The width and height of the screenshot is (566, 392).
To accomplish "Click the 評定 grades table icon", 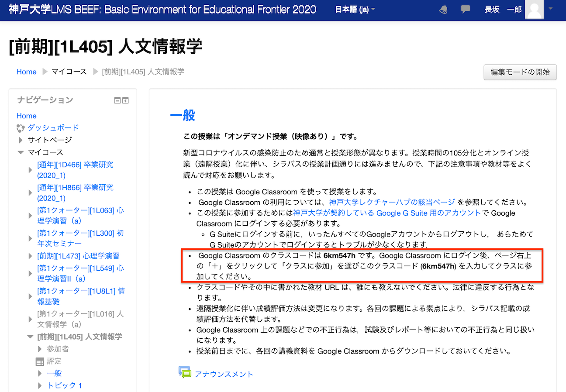I will click(x=40, y=361).
